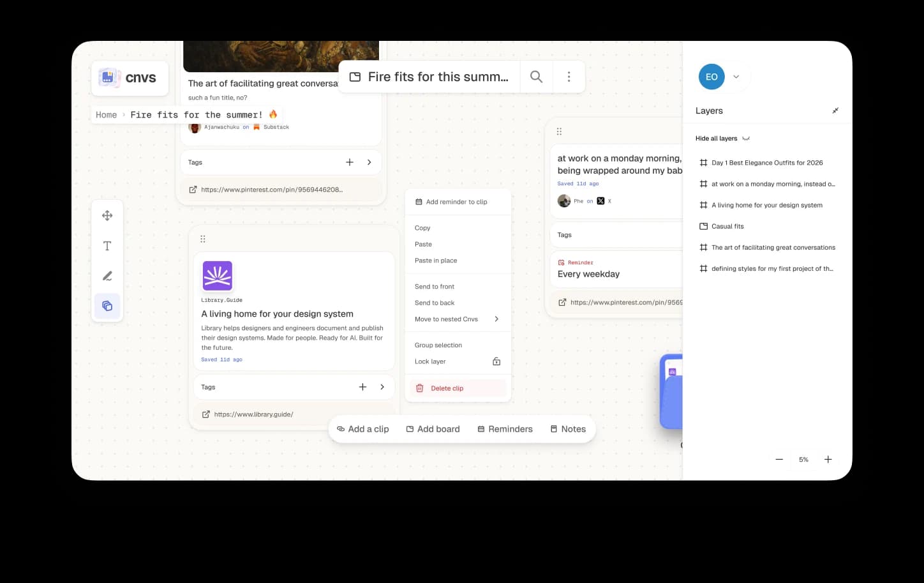924x583 pixels.
Task: Select A living home for your design system layer
Action: click(x=761, y=205)
